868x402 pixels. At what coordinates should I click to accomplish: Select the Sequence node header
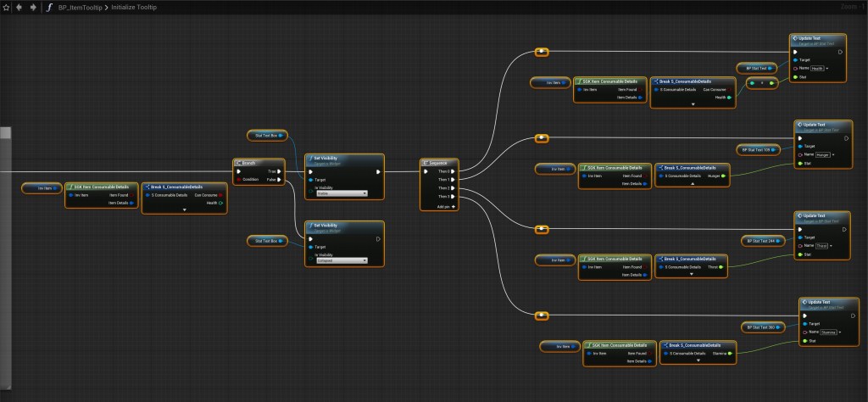(x=438, y=161)
